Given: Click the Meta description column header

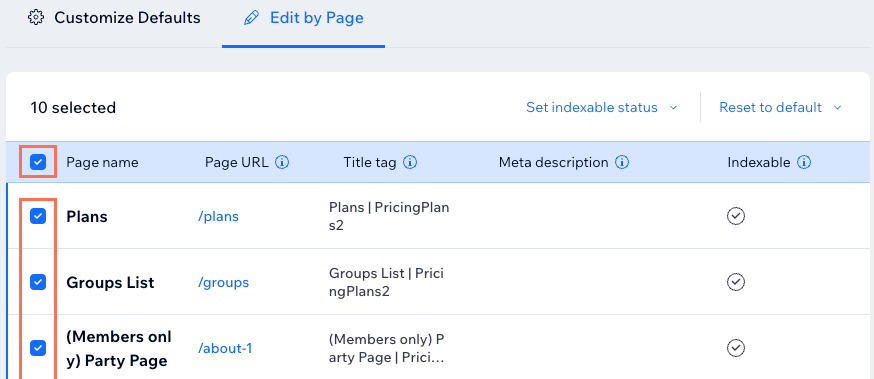Looking at the screenshot, I should click(553, 163).
